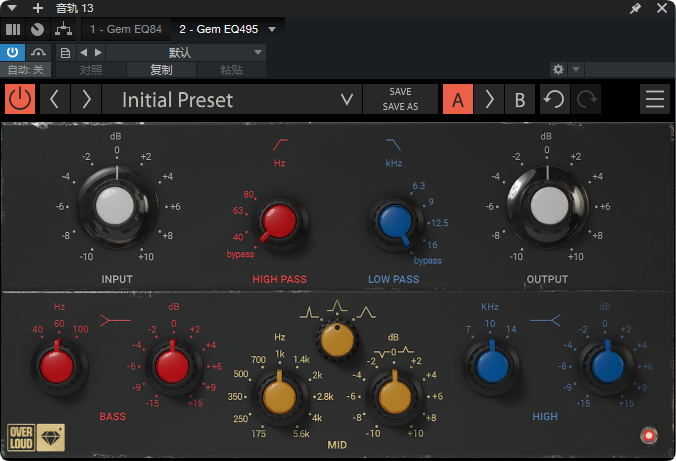Click the Gem diamond logo icon

pyautogui.click(x=51, y=438)
